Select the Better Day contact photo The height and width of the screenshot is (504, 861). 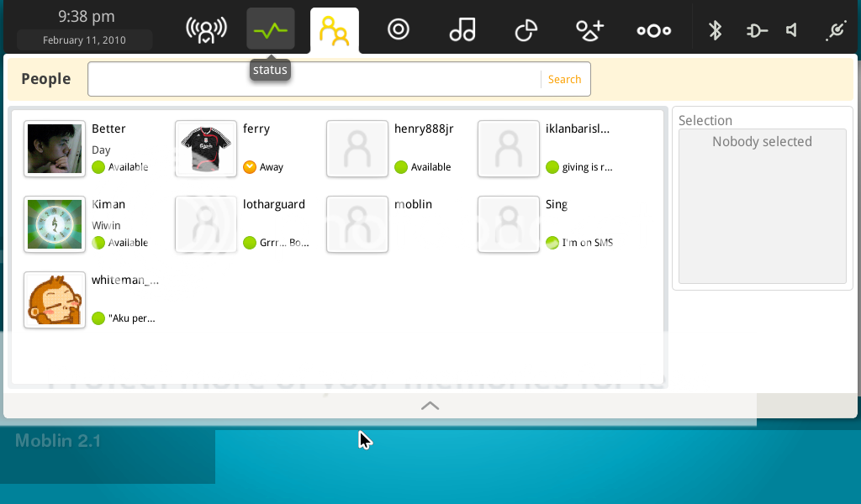[55, 149]
